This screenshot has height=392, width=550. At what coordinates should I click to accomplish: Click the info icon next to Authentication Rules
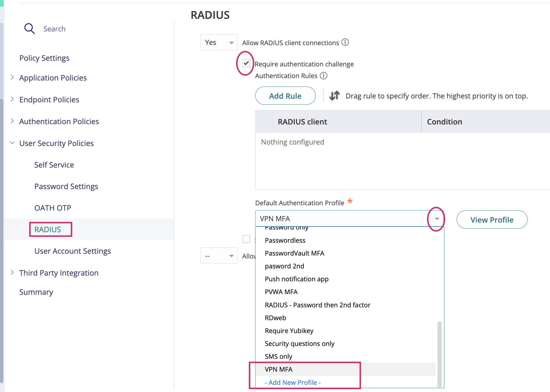coord(324,76)
